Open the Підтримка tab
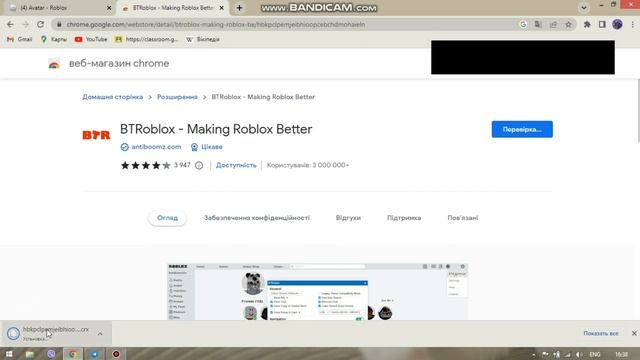The height and width of the screenshot is (360, 640). click(x=404, y=218)
